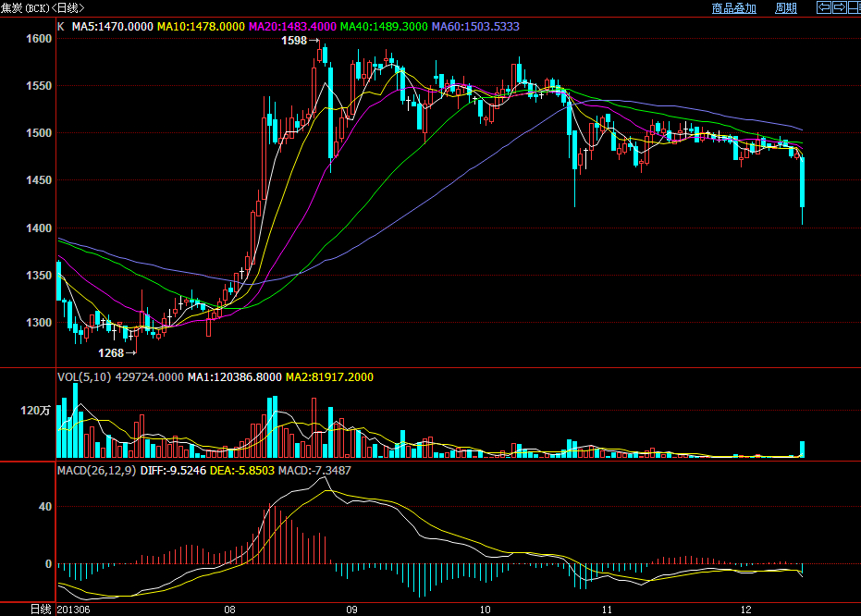Click the 09 month axis label
Viewport: 861px width, 616px height.
click(351, 610)
